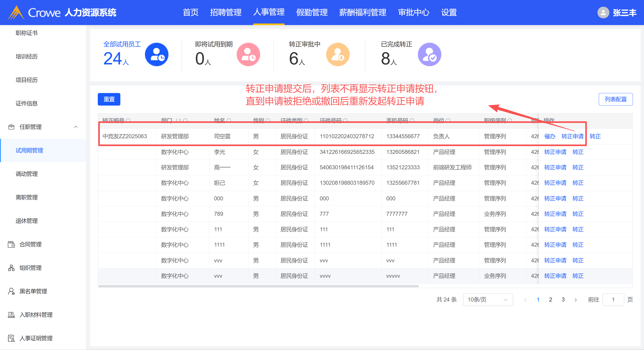This screenshot has width=644, height=350.
Task: Open the 审批中心 top menu
Action: [x=414, y=13]
